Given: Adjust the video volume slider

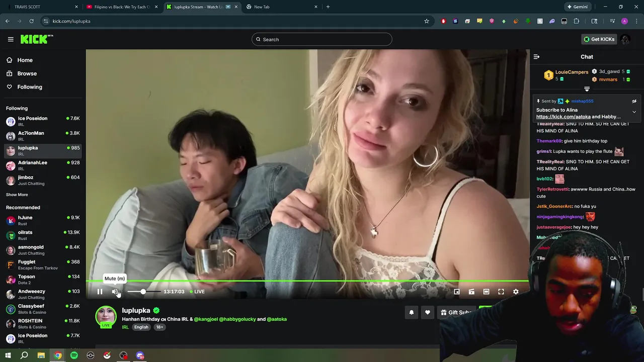Looking at the screenshot, I should [143, 292].
